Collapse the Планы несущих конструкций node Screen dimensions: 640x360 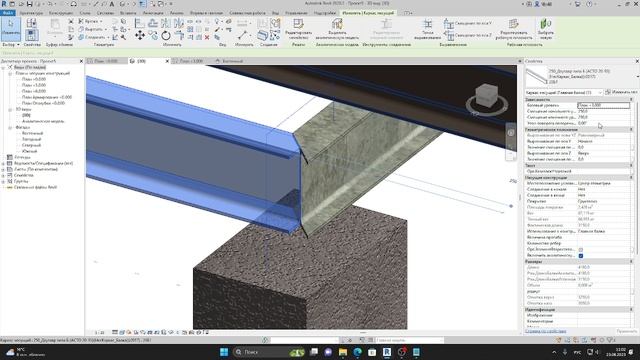(10, 73)
